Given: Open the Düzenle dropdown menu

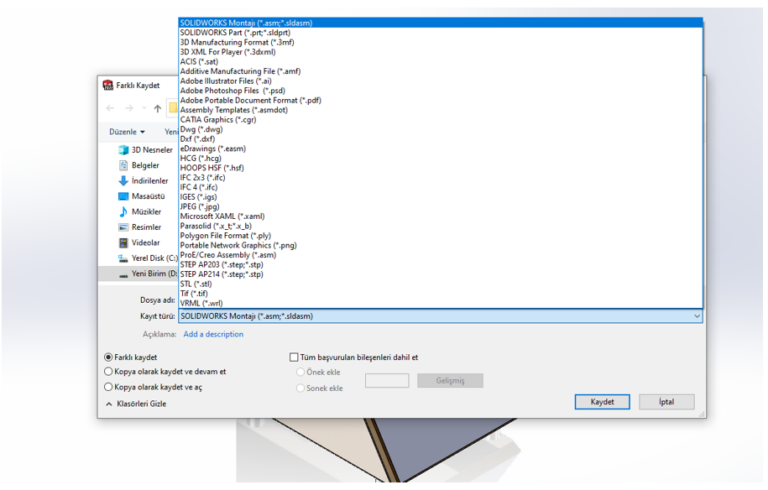Looking at the screenshot, I should coord(127,131).
